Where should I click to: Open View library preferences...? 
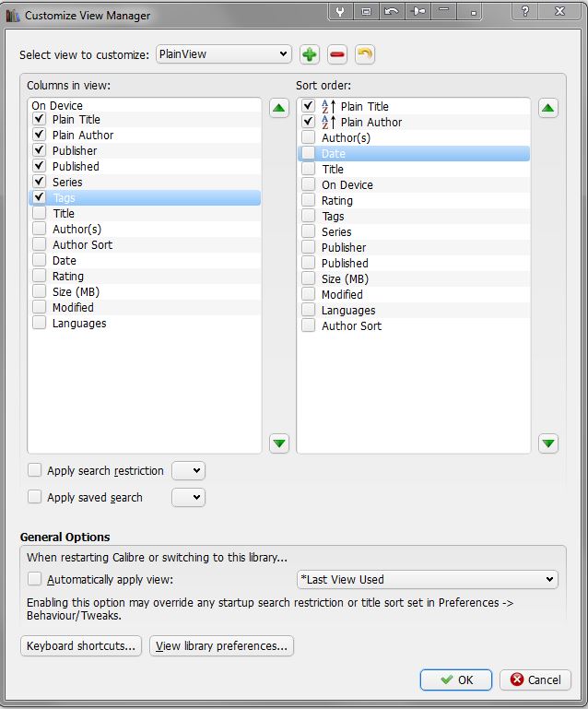click(x=221, y=645)
